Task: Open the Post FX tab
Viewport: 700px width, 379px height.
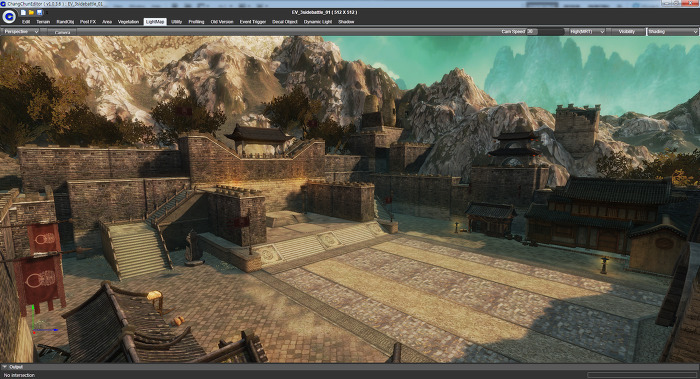Action: [88, 21]
